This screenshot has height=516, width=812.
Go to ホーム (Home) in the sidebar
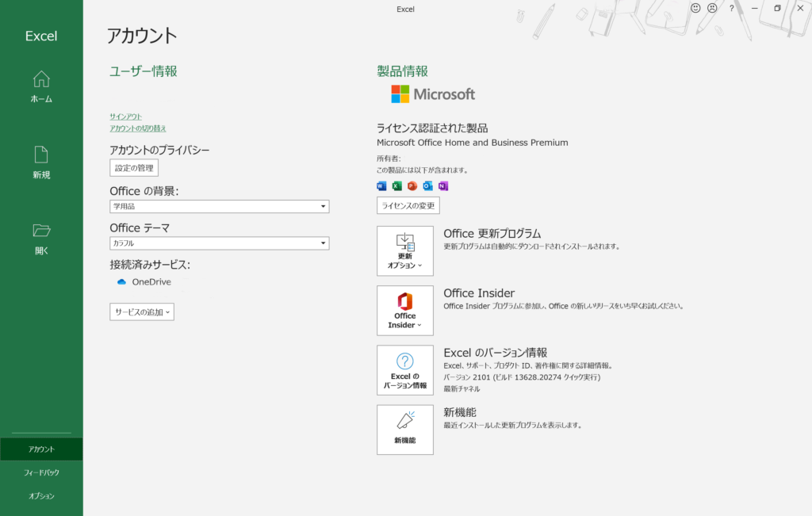pyautogui.click(x=41, y=86)
